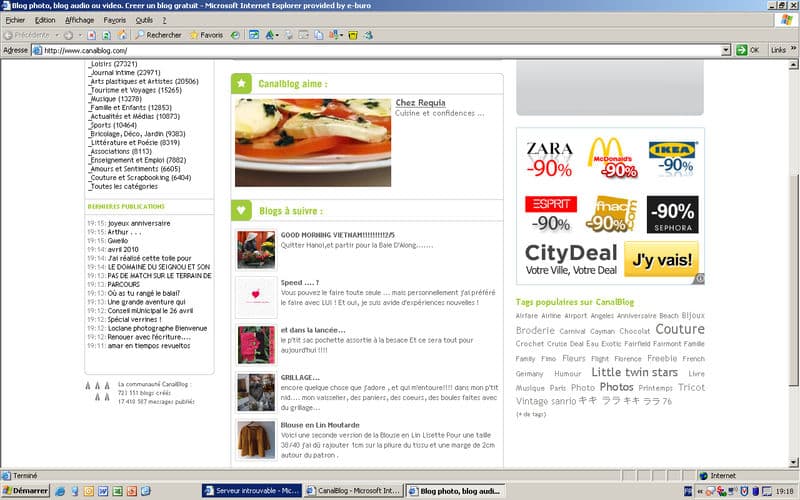The height and width of the screenshot is (500, 800).
Task: Go back with the Précédente arrow
Action: tap(27, 35)
